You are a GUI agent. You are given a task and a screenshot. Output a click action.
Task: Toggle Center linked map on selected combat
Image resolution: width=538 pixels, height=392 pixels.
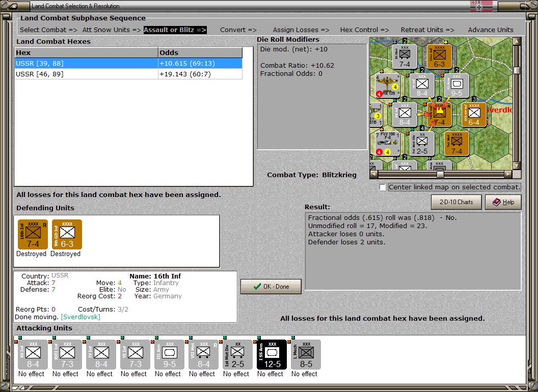(383, 187)
